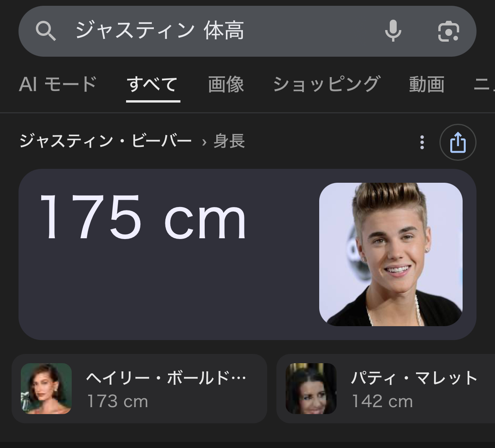
Task: Expand the breadcrumb chevron before 身長
Action: 204,142
